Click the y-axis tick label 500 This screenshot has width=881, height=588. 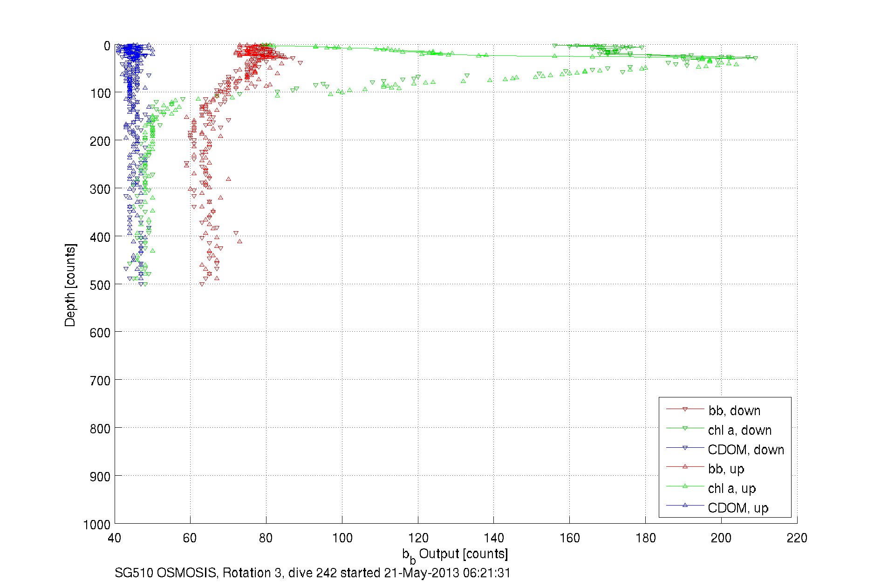point(100,285)
